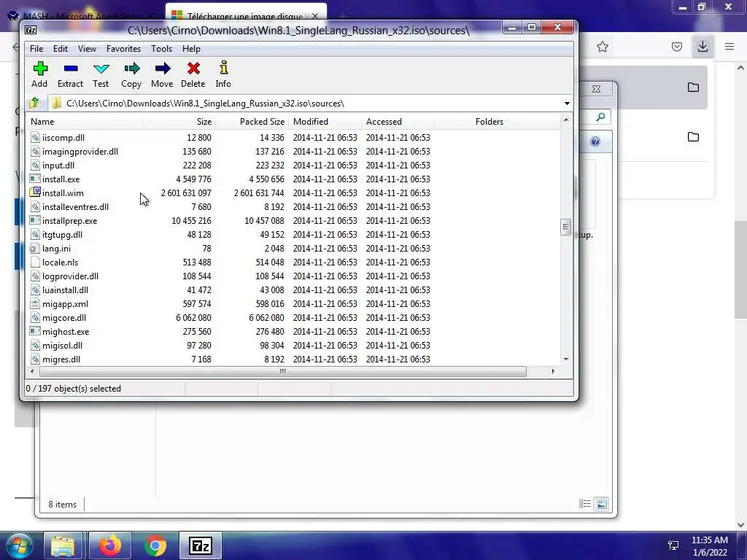This screenshot has height=560, width=747.
Task: Select iiscomp.dll file
Action: tap(63, 138)
